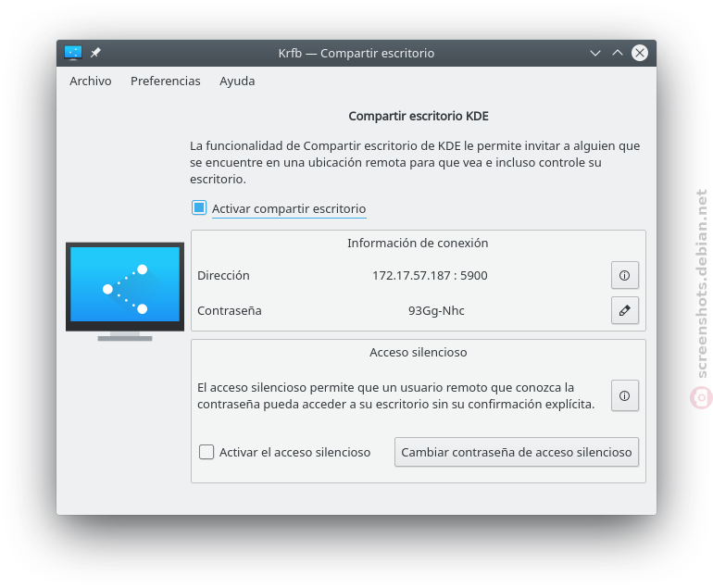Click the Acceso silencioso group title
This screenshot has height=588, width=713.
tap(419, 353)
